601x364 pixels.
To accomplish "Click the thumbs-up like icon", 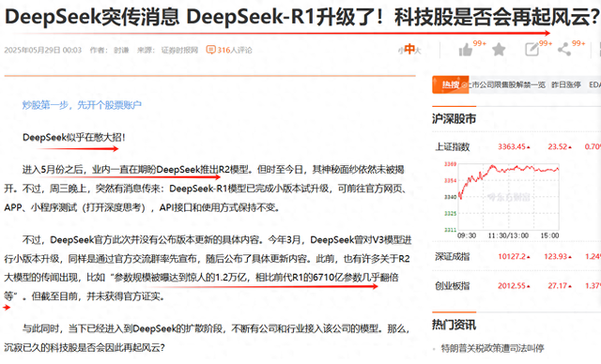I will [x=466, y=50].
